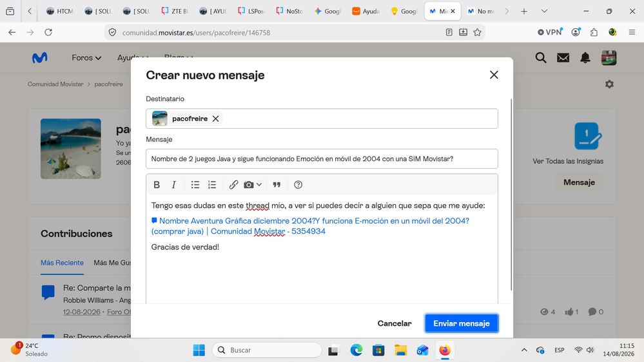Viewport: 644px width, 362px height.
Task: Switch to the LSPos browser tab
Action: click(x=251, y=11)
